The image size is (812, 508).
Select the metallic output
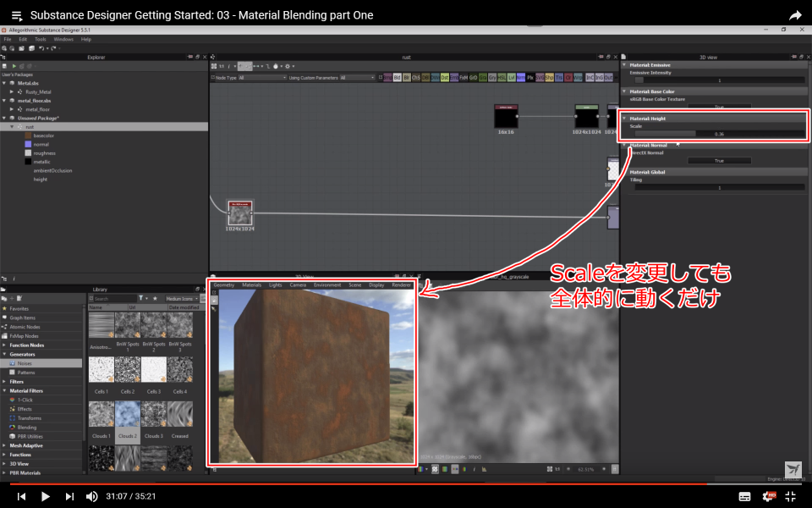[41, 162]
